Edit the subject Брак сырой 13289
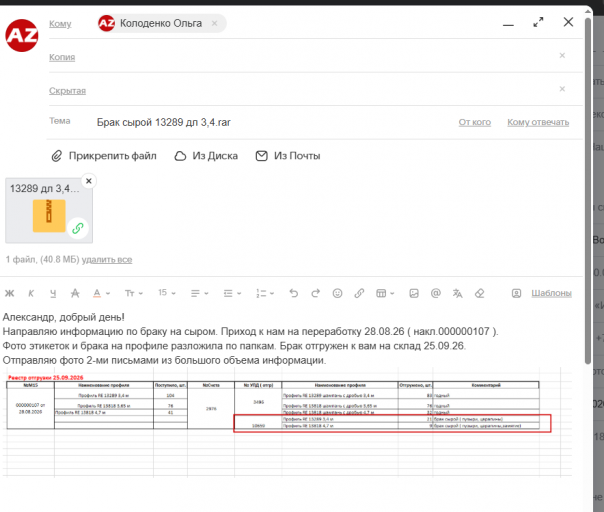Image resolution: width=604 pixels, height=512 pixels. 164,123
